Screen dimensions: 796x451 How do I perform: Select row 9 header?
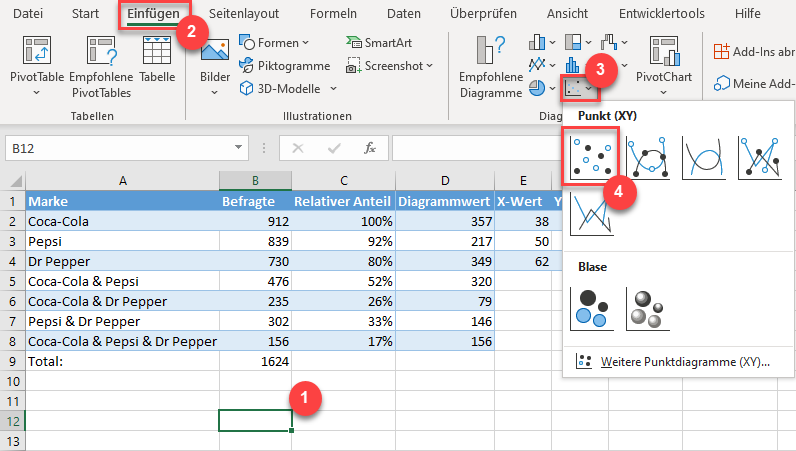[x=13, y=362]
